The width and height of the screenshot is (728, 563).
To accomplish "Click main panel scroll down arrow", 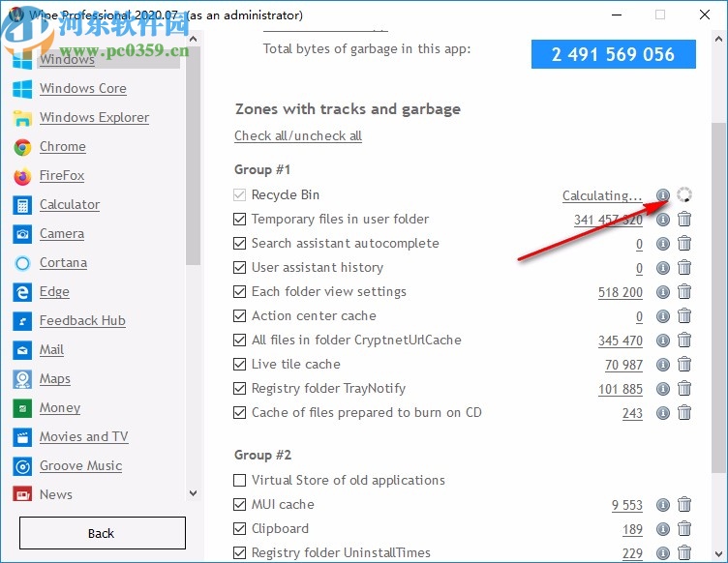I will pos(718,553).
